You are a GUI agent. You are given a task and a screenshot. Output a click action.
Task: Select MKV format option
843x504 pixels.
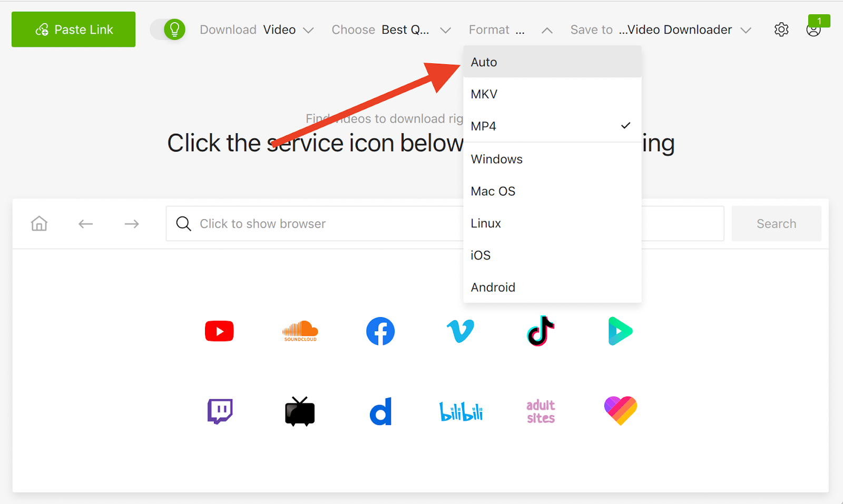pos(552,94)
